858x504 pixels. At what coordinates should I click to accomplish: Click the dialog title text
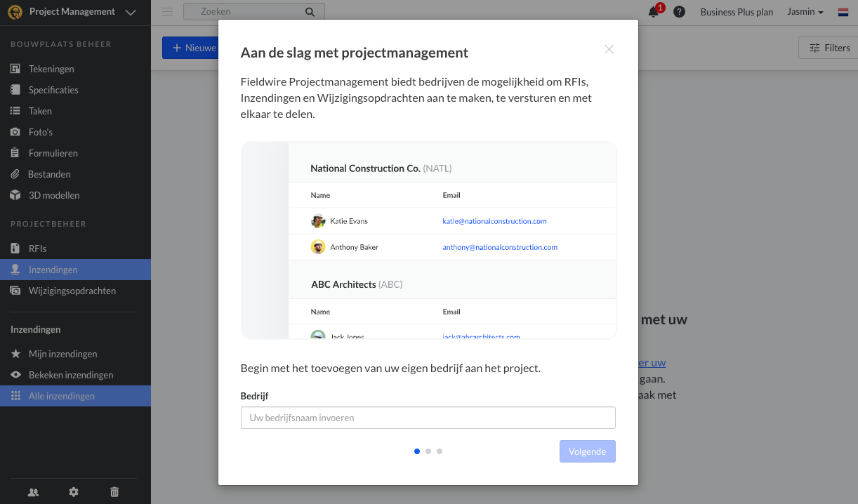click(x=355, y=53)
